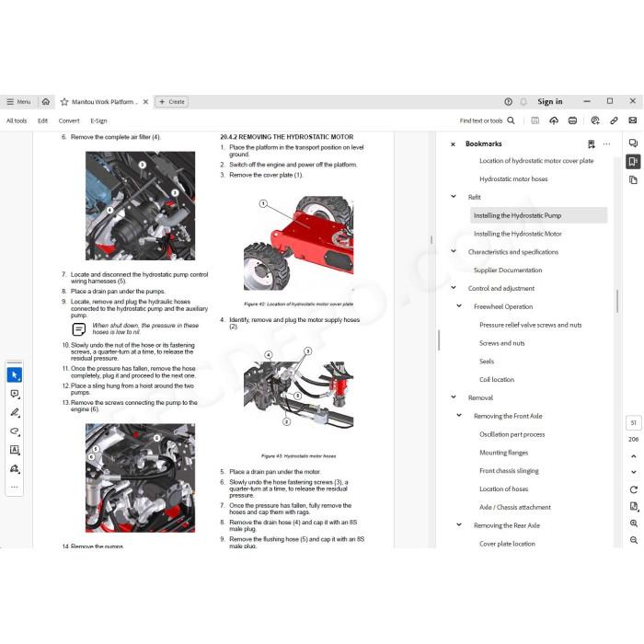Open bookmark Coil location
This screenshot has width=644, height=644.
pyautogui.click(x=497, y=379)
